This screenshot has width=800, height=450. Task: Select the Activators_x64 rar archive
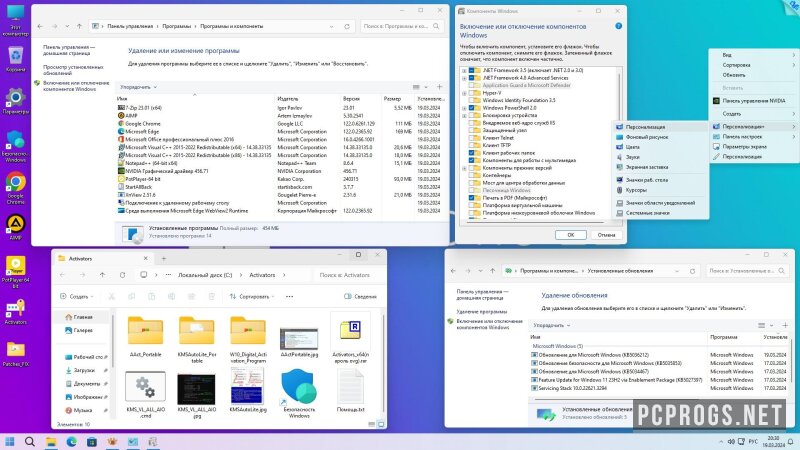351,338
